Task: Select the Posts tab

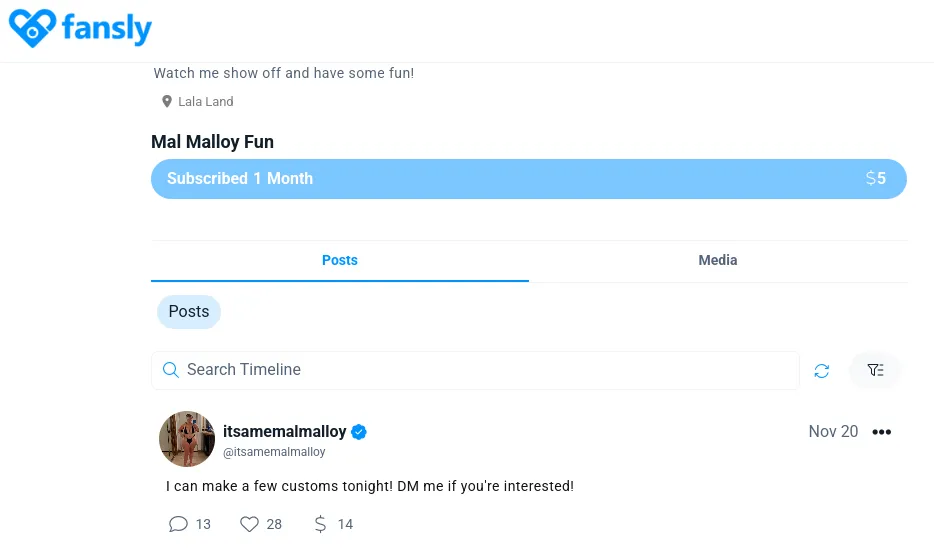Action: point(339,260)
